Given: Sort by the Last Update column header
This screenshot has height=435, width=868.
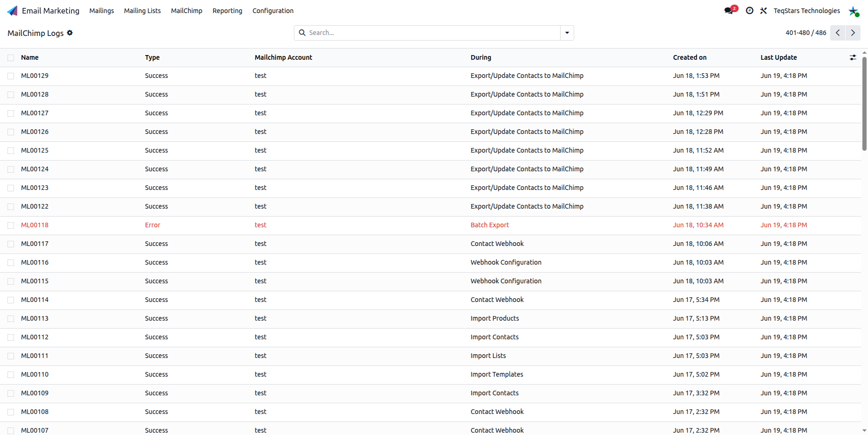Looking at the screenshot, I should pyautogui.click(x=779, y=57).
